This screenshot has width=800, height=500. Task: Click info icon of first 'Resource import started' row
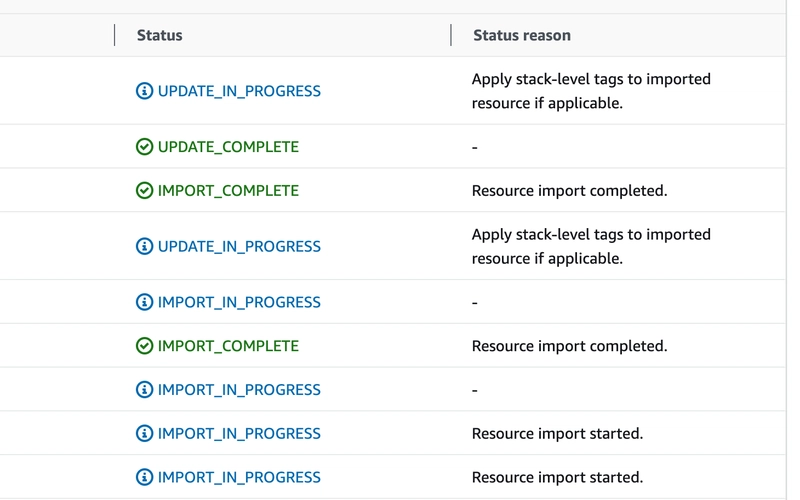point(144,434)
